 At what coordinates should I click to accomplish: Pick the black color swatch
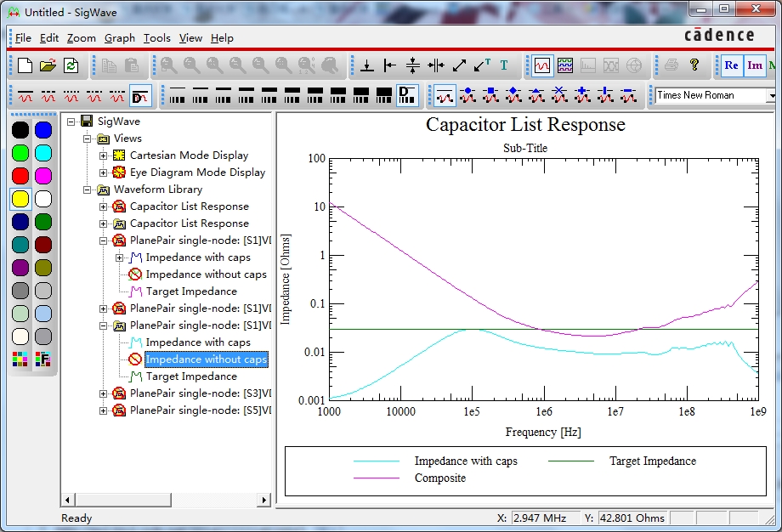coord(20,130)
